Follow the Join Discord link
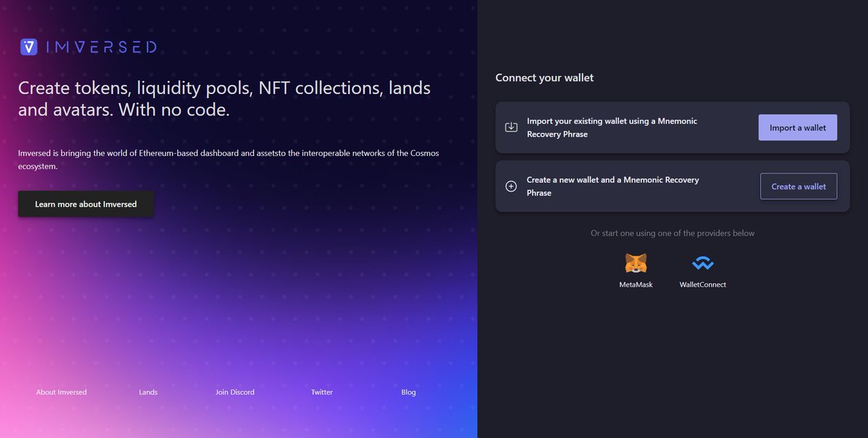868x438 pixels. coord(235,392)
